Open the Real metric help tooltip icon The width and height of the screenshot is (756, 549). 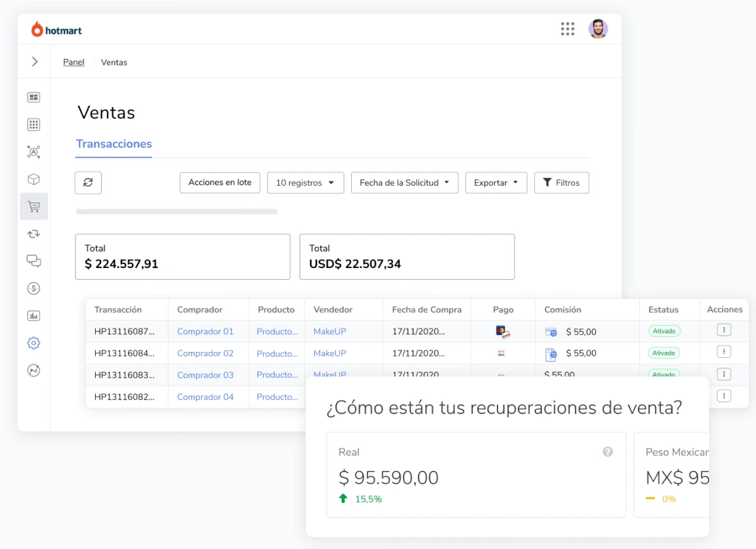tap(608, 451)
